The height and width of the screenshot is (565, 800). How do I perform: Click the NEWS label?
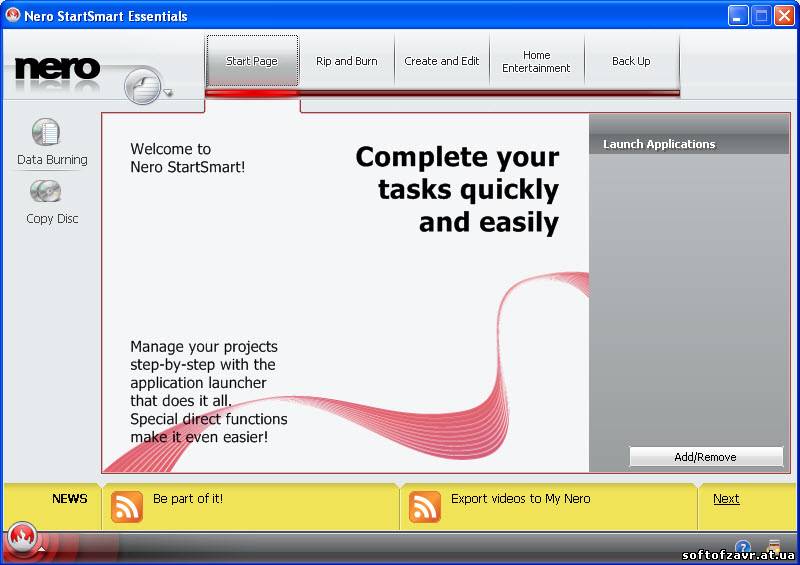69,499
